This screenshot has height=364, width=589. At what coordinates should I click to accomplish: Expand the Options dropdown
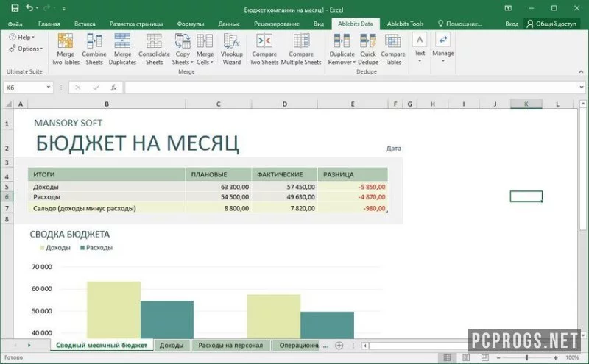tap(26, 49)
